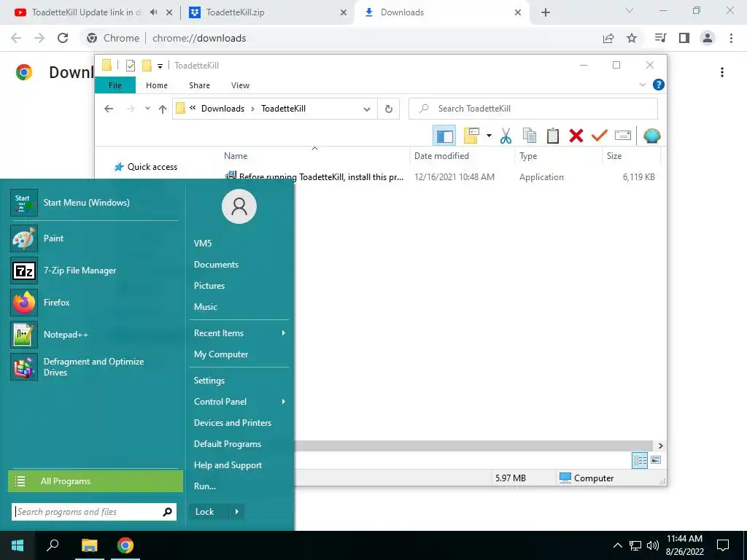
Task: Click Chrome share page icon
Action: pyautogui.click(x=608, y=38)
